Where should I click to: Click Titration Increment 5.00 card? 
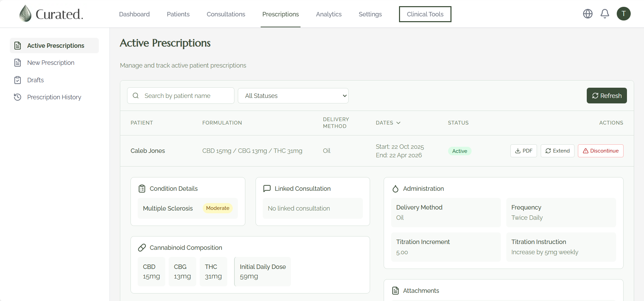(x=446, y=247)
